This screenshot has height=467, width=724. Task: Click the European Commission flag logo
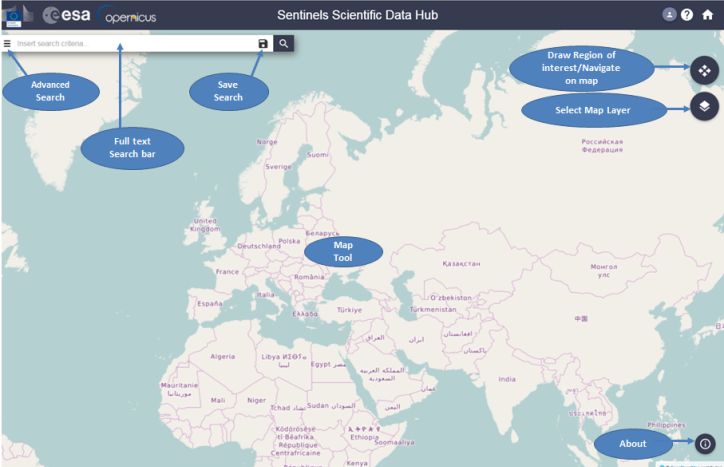[14, 17]
